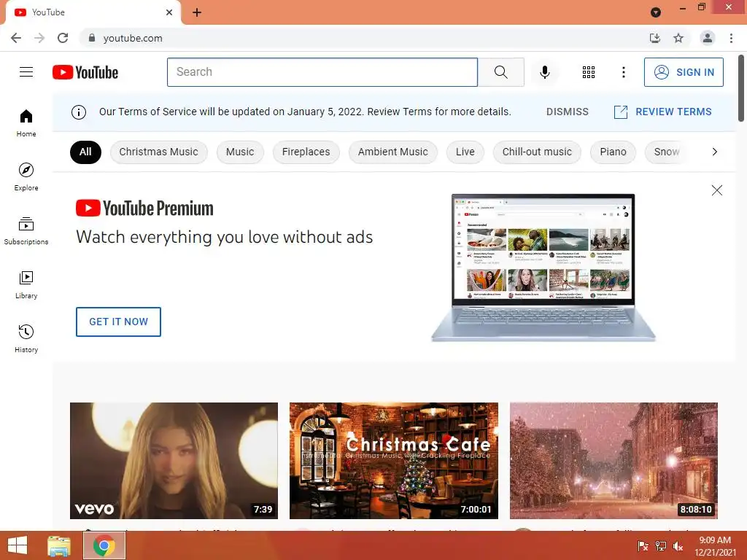Click the Terms of Service info icon
This screenshot has height=560, width=747.
pos(79,112)
